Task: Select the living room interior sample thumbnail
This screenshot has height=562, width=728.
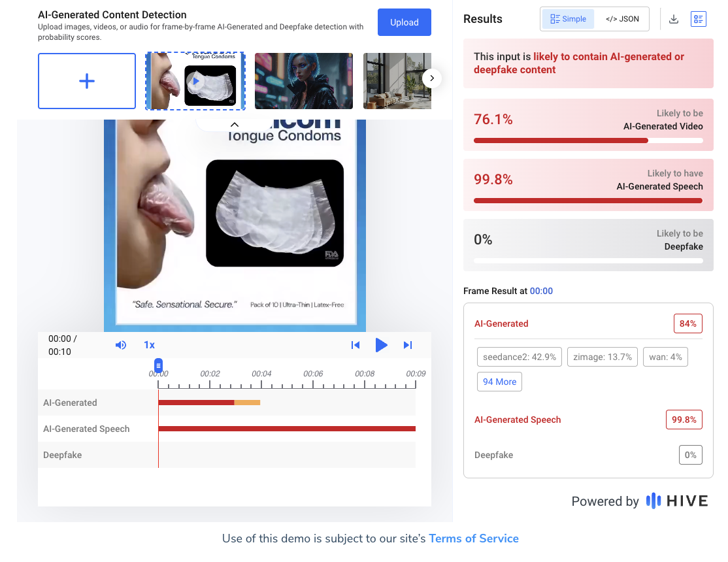Action: coord(397,81)
